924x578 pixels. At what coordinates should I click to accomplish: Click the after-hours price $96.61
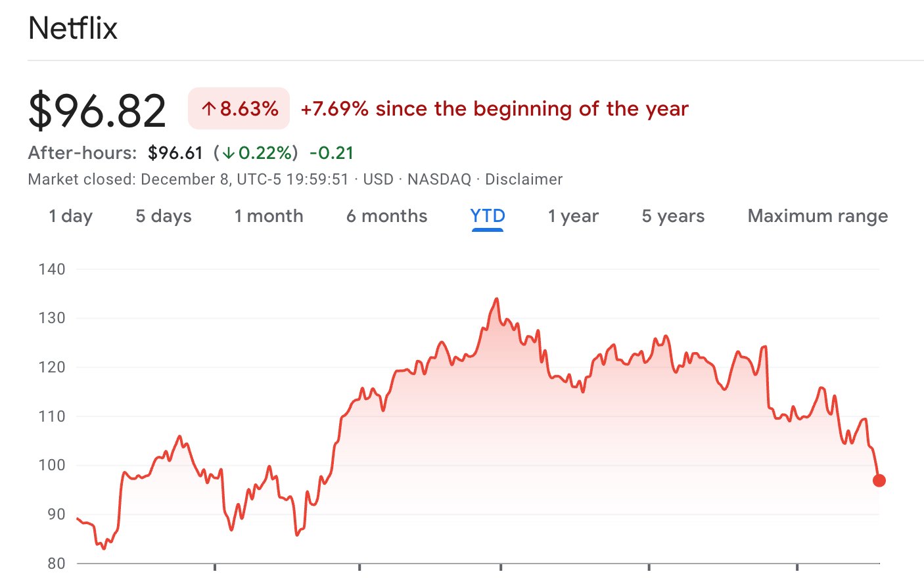tap(175, 153)
